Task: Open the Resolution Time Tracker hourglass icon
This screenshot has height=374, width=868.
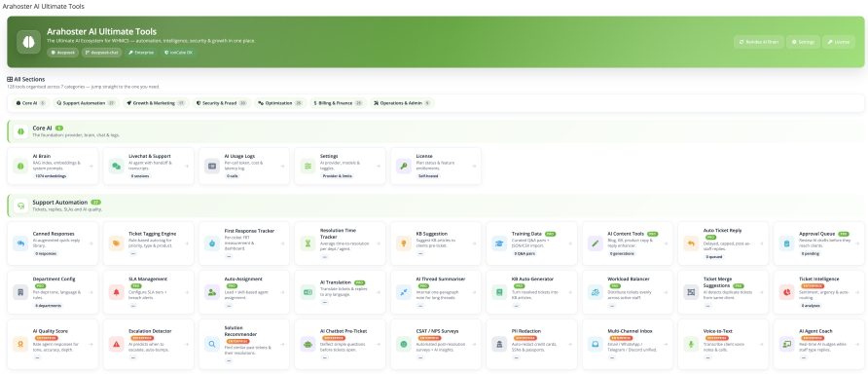Action: (x=308, y=243)
